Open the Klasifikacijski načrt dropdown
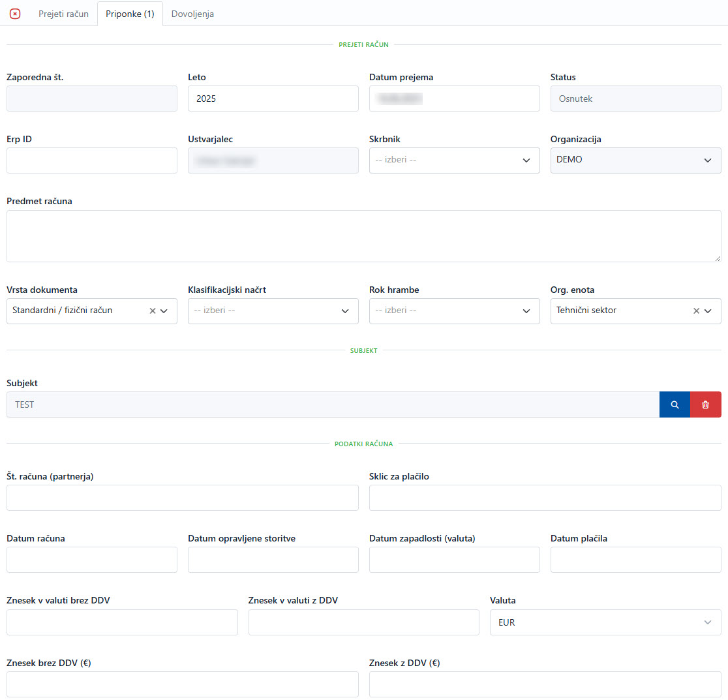This screenshot has width=728, height=700. pyautogui.click(x=273, y=311)
